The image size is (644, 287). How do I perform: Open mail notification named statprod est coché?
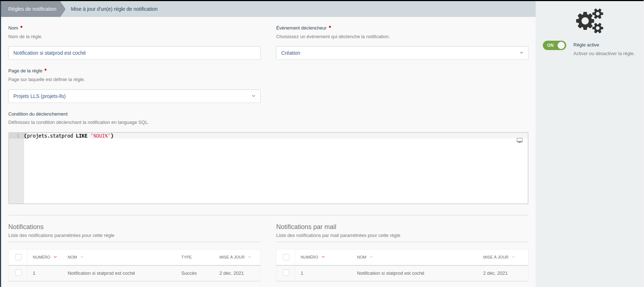tap(391, 273)
